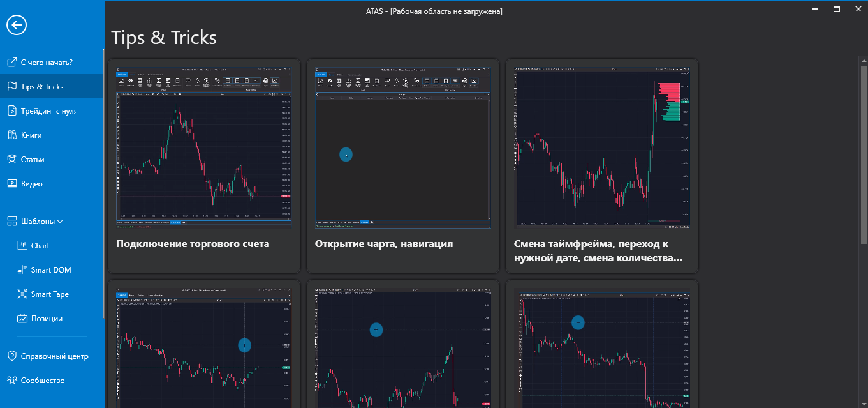Select the Tips & Tricks menu item
Viewport: 868px width, 408px height.
point(52,86)
